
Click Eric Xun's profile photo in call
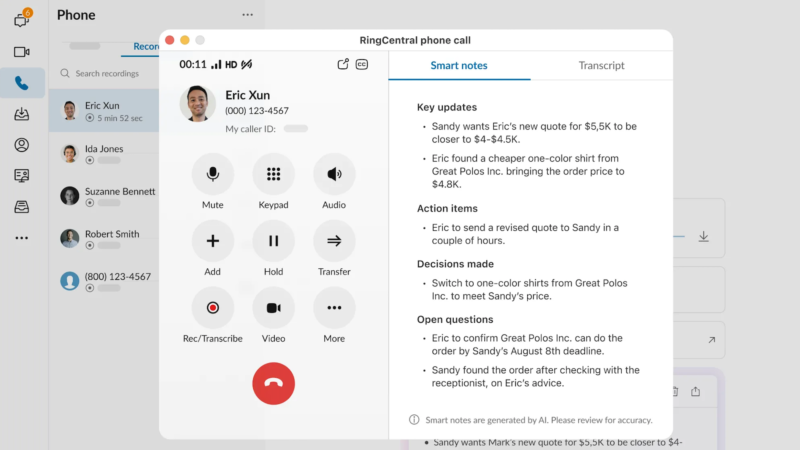tap(197, 104)
